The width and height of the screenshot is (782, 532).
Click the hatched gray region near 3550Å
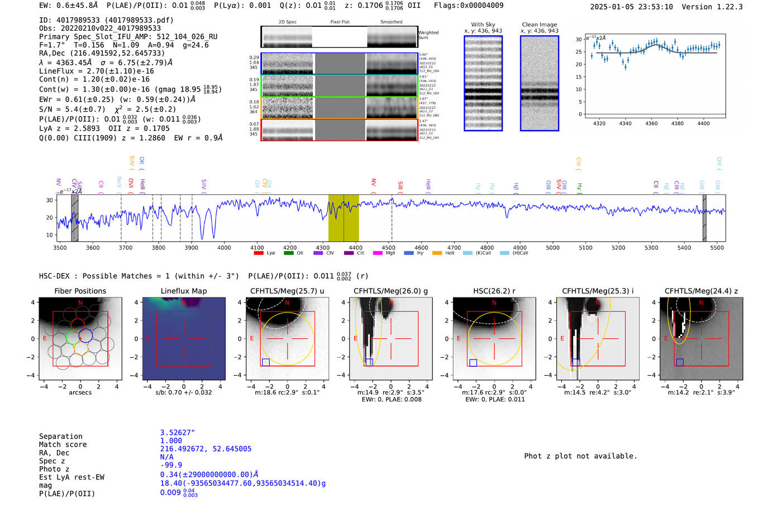pyautogui.click(x=75, y=218)
